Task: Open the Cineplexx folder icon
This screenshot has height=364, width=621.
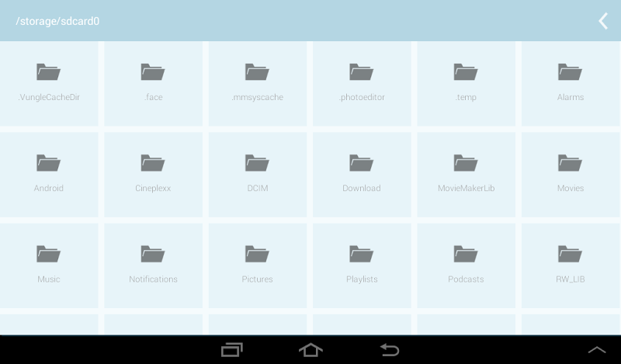Action: 153,163
